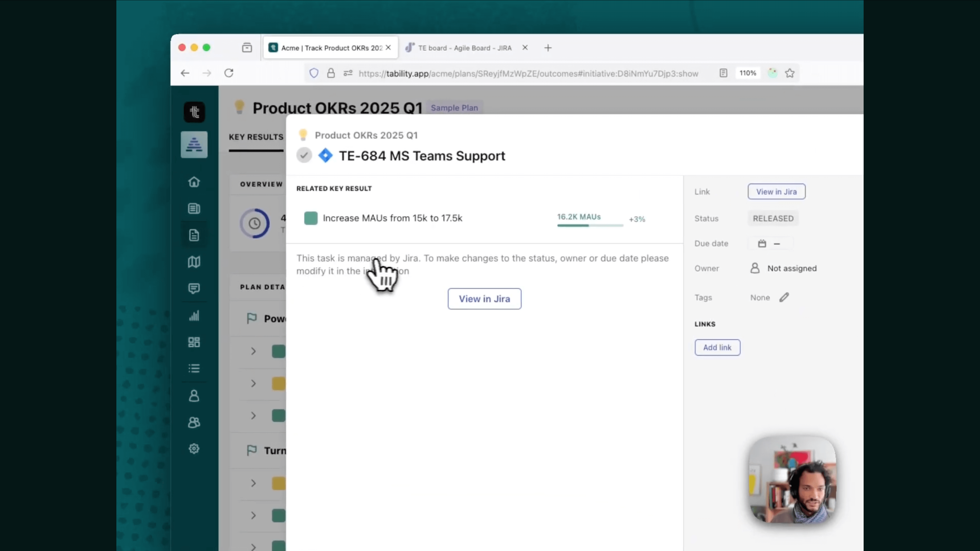Click the +3% progress change value
The height and width of the screenshot is (551, 980).
(637, 219)
